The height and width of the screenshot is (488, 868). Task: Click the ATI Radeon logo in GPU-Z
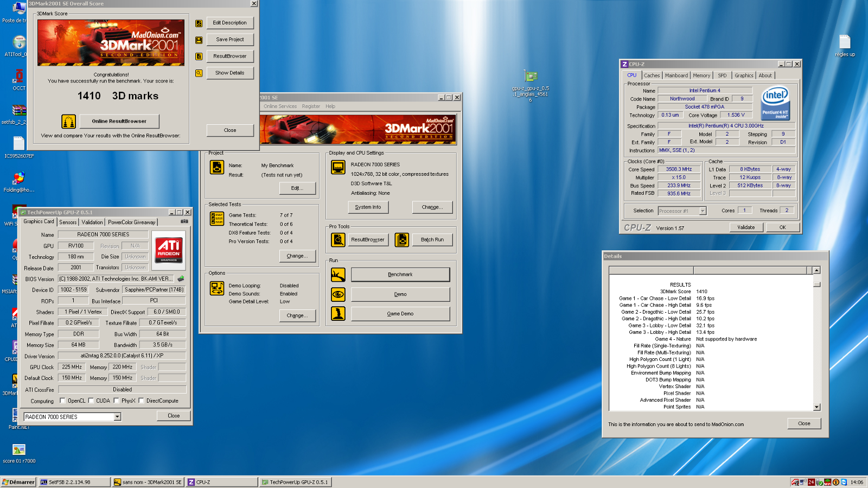[x=169, y=251]
